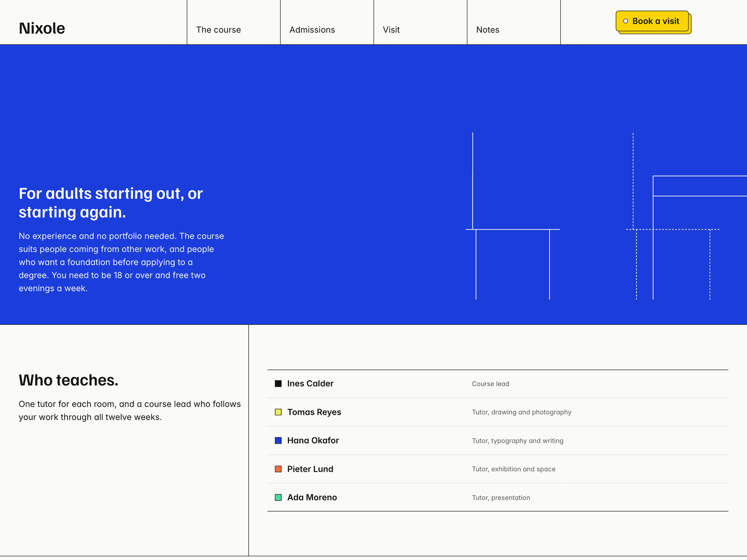Click the green square beside Ada Moreno
This screenshot has height=560, width=747.
(x=278, y=497)
